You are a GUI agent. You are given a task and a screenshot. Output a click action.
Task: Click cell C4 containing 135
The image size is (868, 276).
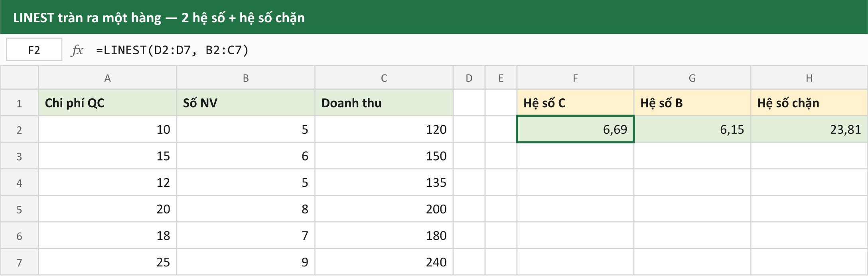[384, 182]
